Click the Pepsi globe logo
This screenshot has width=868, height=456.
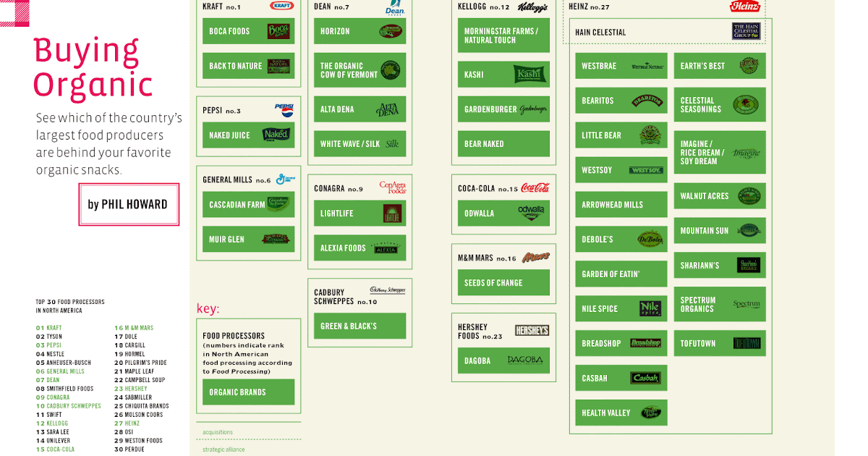[x=284, y=110]
